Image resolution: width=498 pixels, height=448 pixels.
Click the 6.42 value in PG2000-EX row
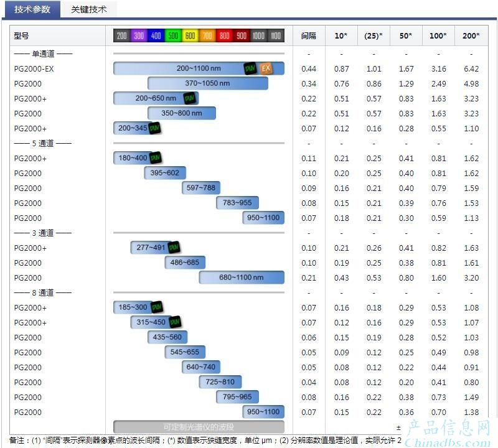click(471, 68)
